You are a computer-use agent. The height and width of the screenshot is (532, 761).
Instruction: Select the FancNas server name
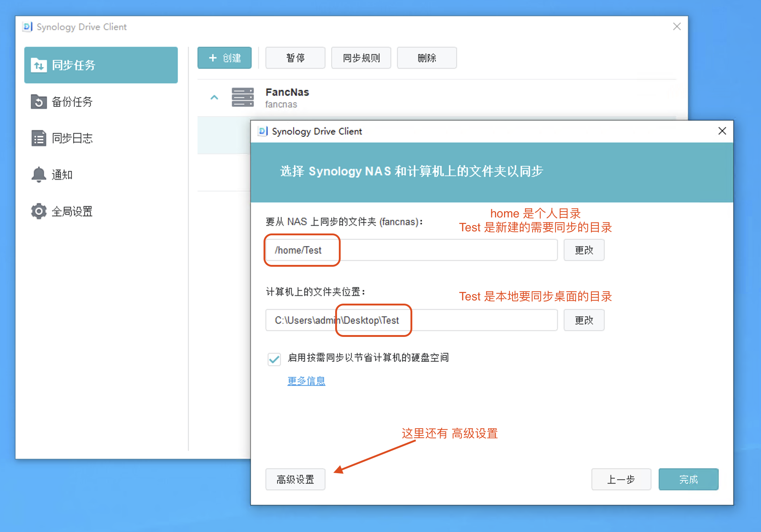[287, 92]
